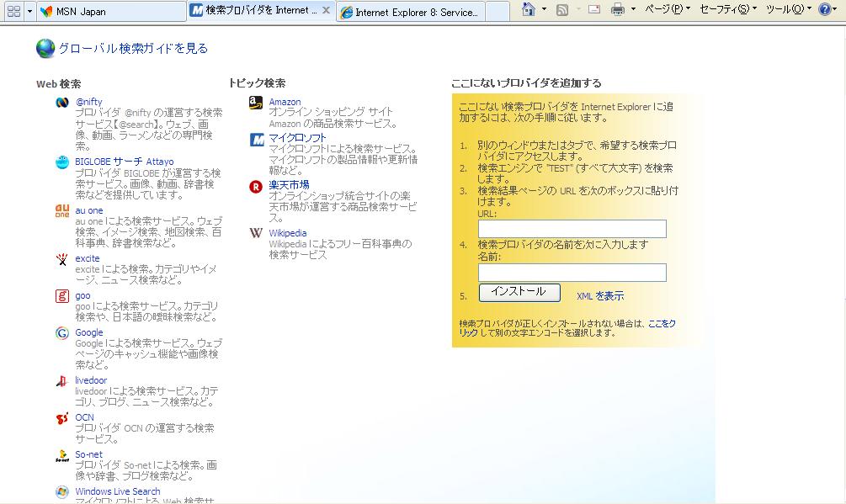Screen dimensions: 846x504
Task: Open the So-net link
Action: click(88, 454)
